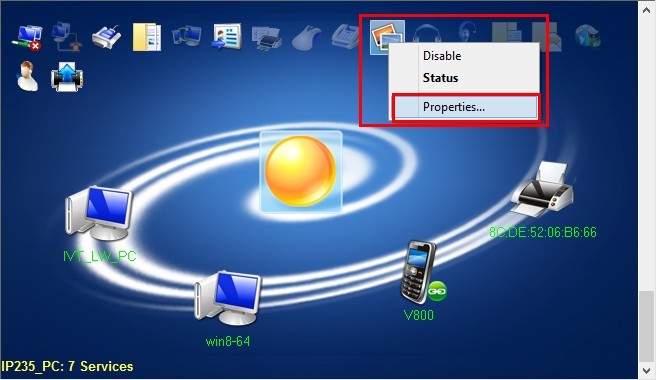Select Status in the context menu
Image resolution: width=656 pixels, height=380 pixels.
(440, 78)
